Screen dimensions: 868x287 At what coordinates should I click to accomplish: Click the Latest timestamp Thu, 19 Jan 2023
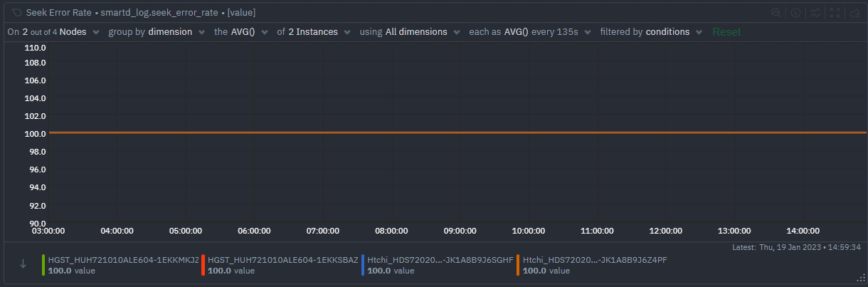click(796, 247)
